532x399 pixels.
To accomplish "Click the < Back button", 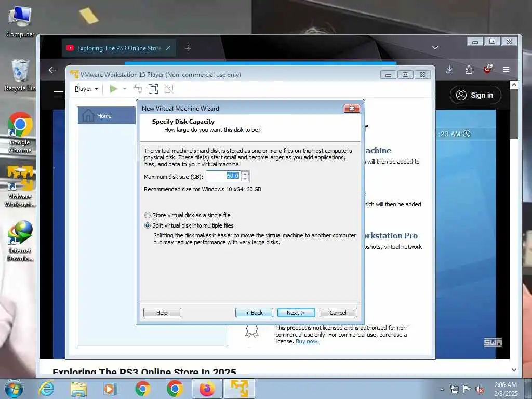I will point(254,312).
